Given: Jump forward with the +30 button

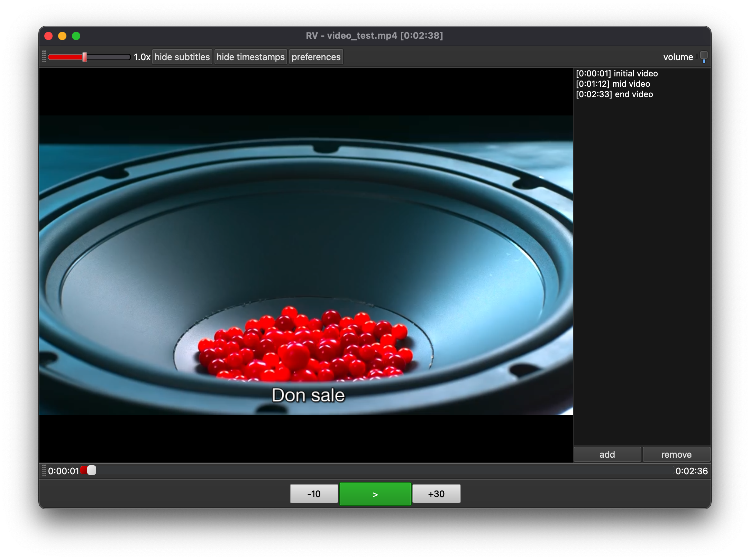Looking at the screenshot, I should coord(436,494).
